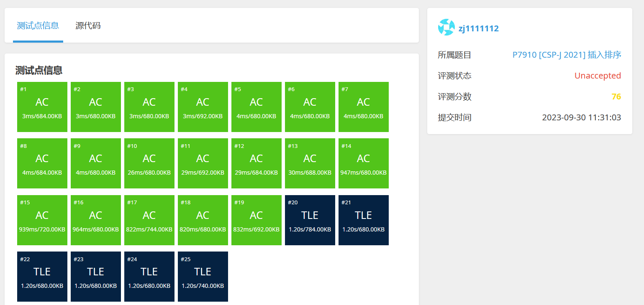Select test case #8 AC block

coord(42,163)
